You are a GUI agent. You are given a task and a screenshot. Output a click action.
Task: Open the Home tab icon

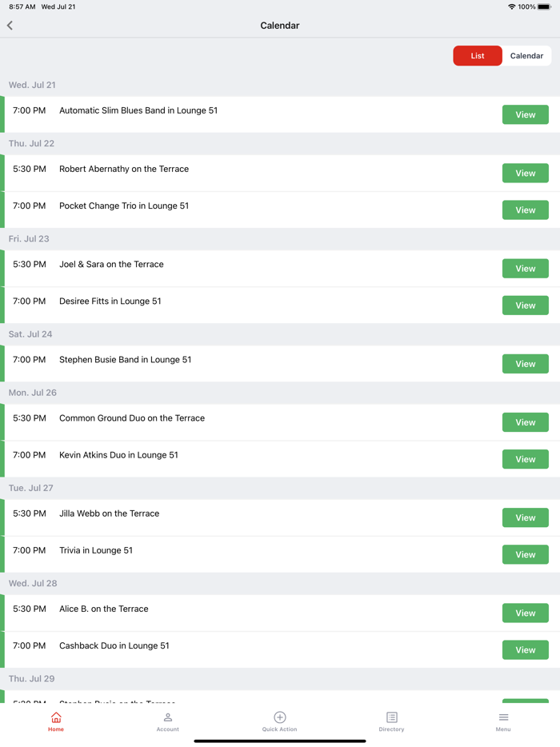[56, 717]
